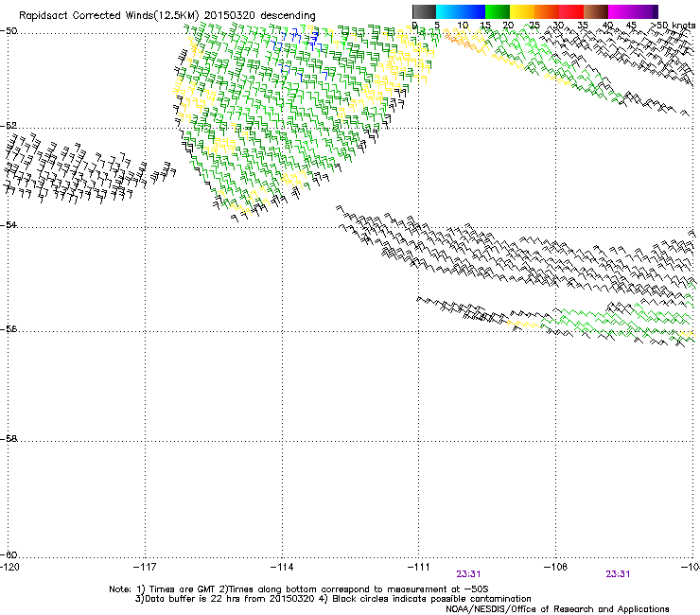Click the -114 longitude axis label
Viewport: 700px width, 615px height.
pos(282,567)
